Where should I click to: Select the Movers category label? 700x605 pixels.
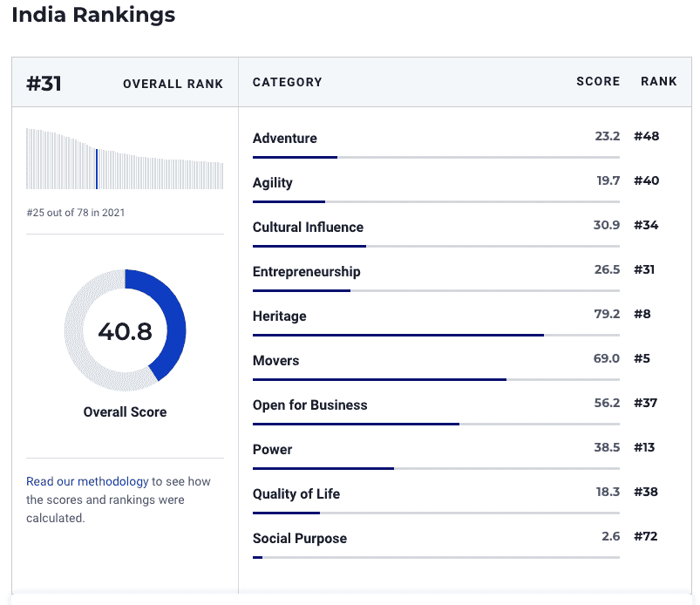point(275,360)
